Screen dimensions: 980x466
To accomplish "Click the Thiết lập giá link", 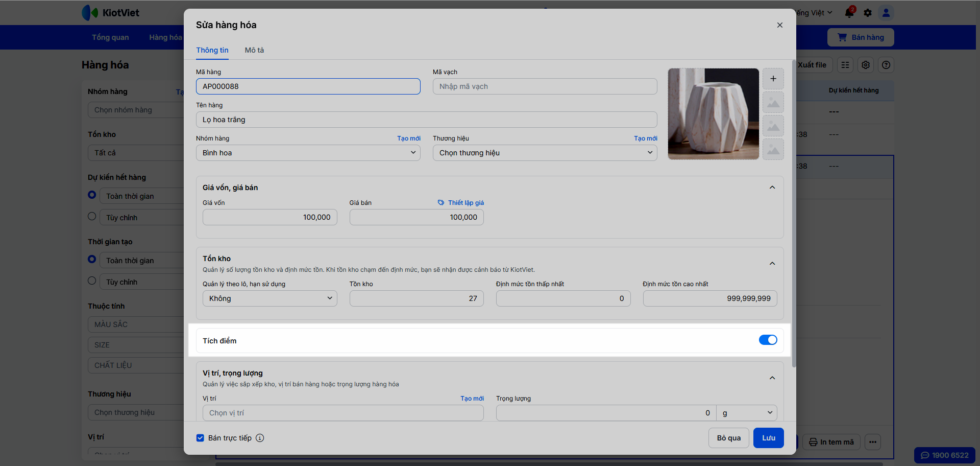I will [465, 203].
